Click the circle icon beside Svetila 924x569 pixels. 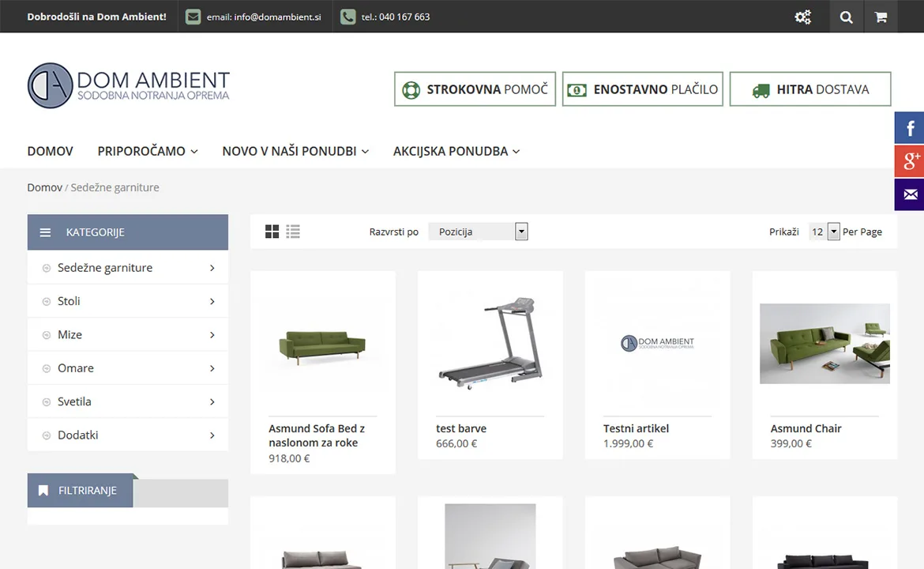point(47,402)
